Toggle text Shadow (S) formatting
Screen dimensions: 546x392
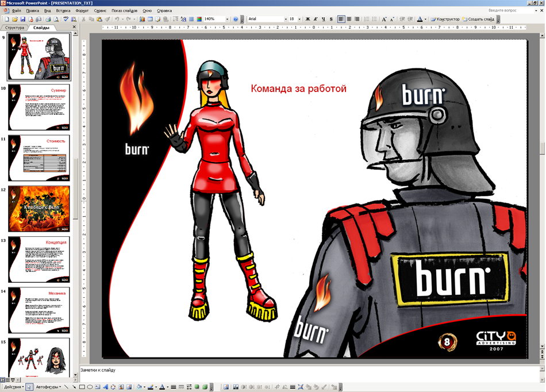pyautogui.click(x=331, y=19)
